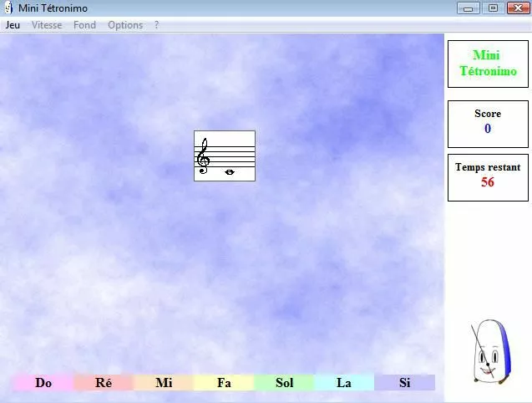Minimize the Mini Tétronimo window
This screenshot has height=403, width=532.
[x=469, y=8]
